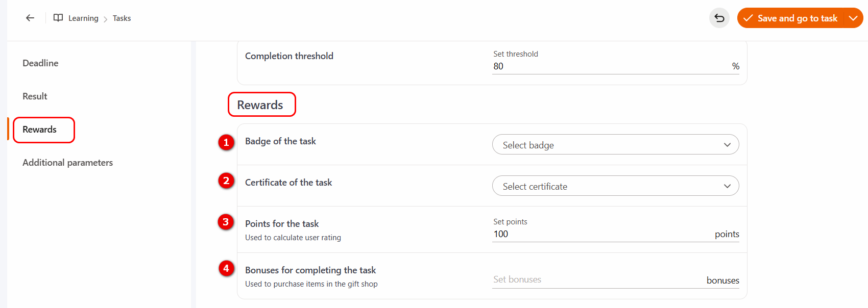The image size is (868, 308).
Task: Click the red number 3 marker
Action: pos(226,222)
